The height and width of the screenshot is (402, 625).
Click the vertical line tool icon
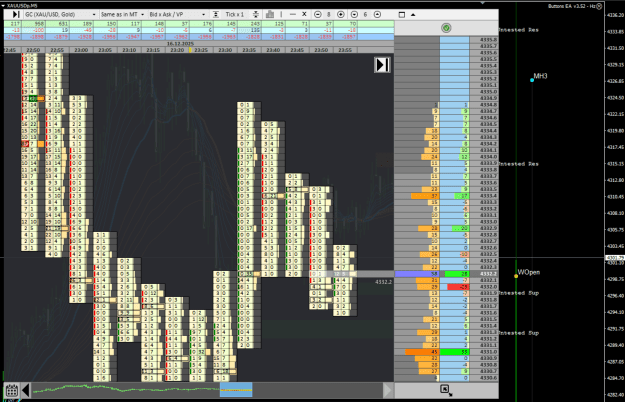tap(281, 14)
